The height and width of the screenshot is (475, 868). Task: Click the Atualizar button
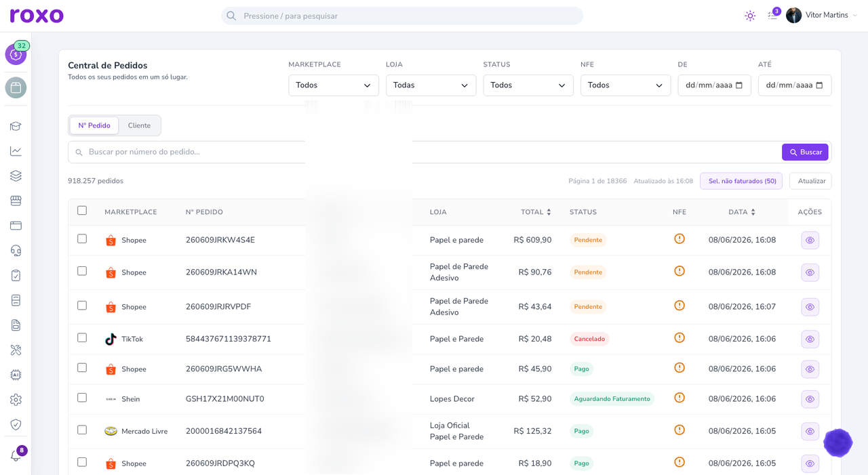point(810,181)
